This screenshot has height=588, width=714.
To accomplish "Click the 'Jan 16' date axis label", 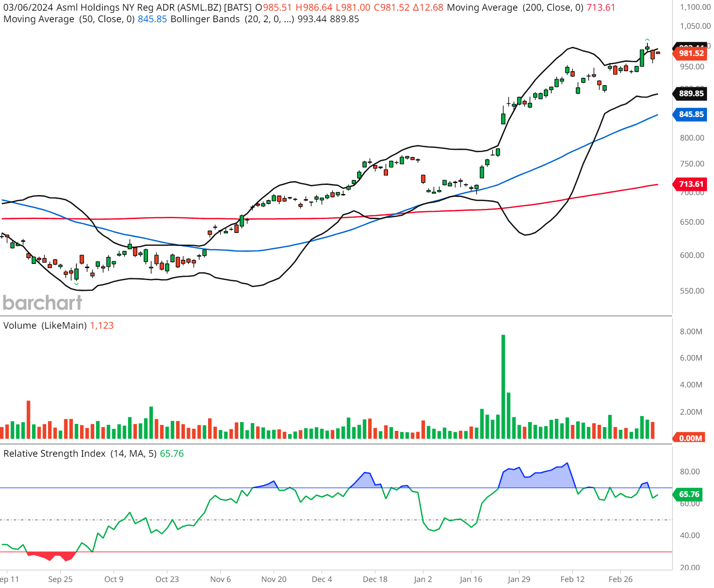I will [x=471, y=579].
